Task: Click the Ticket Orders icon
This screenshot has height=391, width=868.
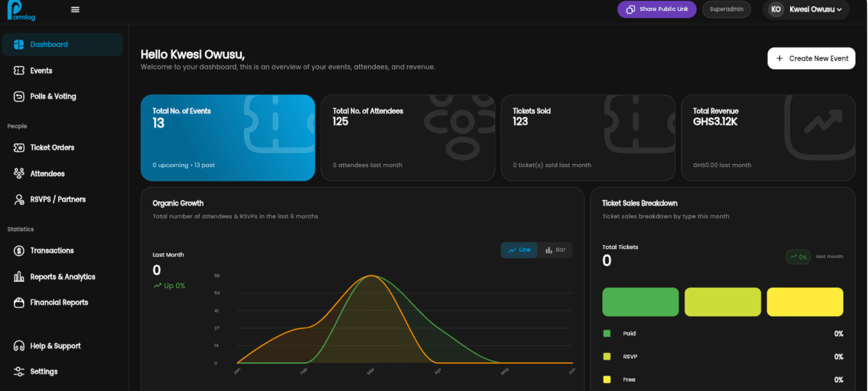Action: [19, 147]
